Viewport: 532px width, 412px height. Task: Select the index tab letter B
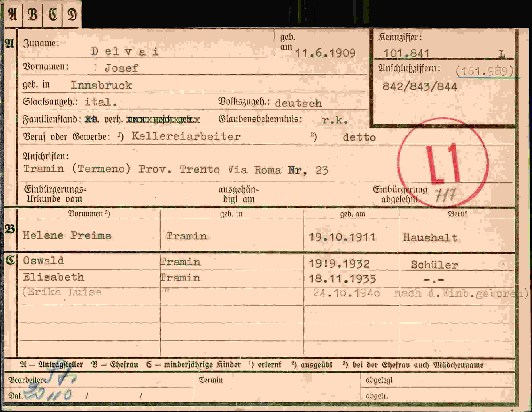pyautogui.click(x=33, y=14)
